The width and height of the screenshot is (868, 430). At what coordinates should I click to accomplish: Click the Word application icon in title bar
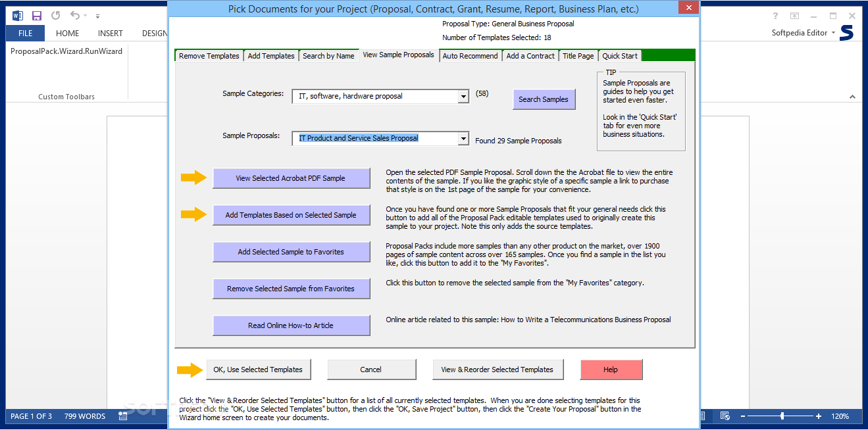coord(18,15)
